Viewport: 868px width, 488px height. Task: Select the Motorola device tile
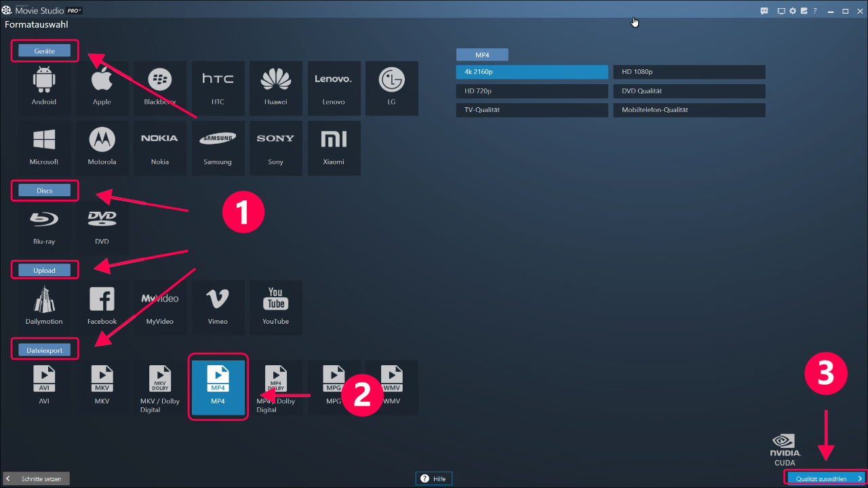coord(102,148)
